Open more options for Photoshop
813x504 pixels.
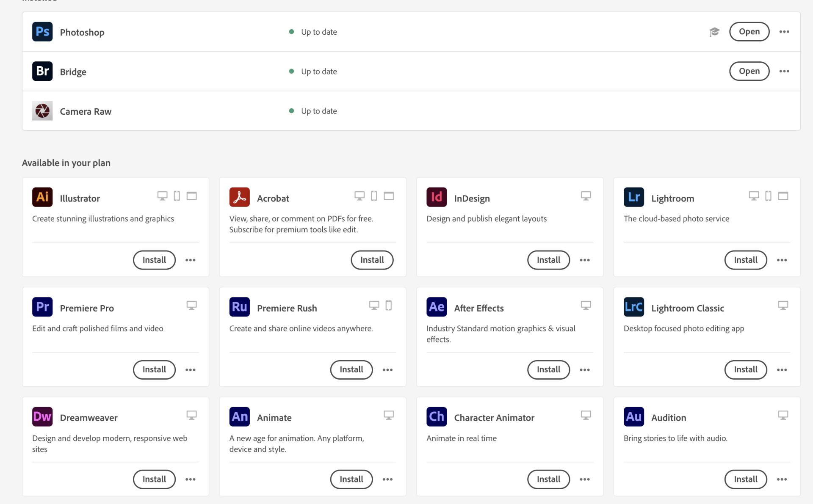[784, 32]
